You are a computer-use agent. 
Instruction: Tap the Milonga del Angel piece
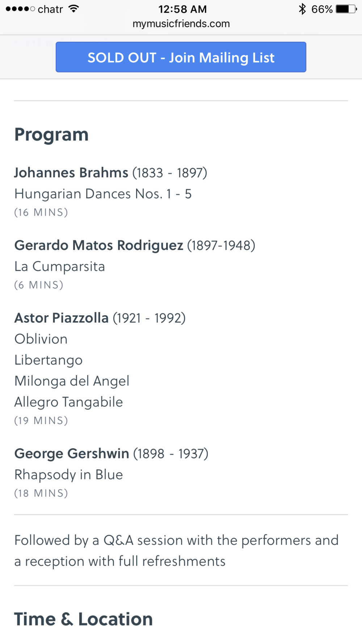click(72, 381)
